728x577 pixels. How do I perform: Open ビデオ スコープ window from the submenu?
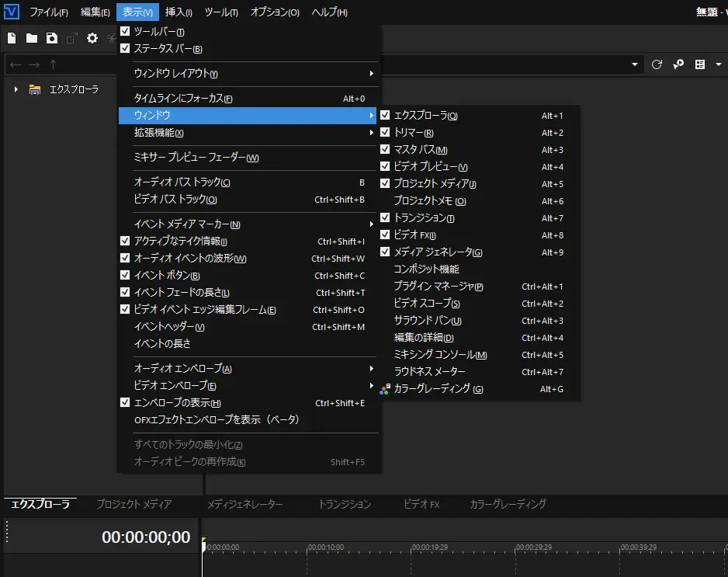pos(480,304)
